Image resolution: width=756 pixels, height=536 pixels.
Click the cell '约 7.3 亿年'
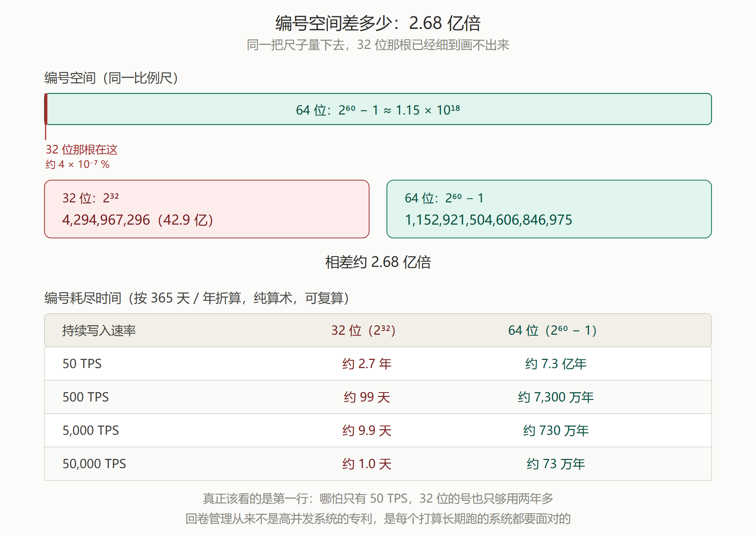[556, 364]
